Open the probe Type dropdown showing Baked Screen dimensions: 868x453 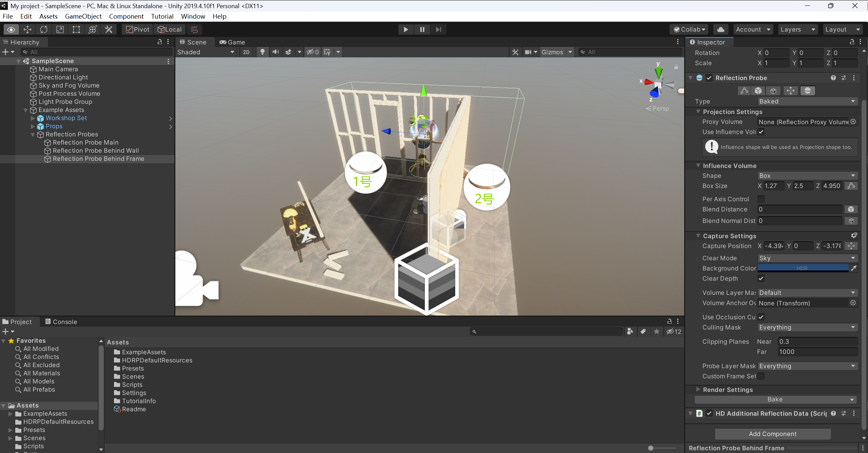[x=807, y=101]
